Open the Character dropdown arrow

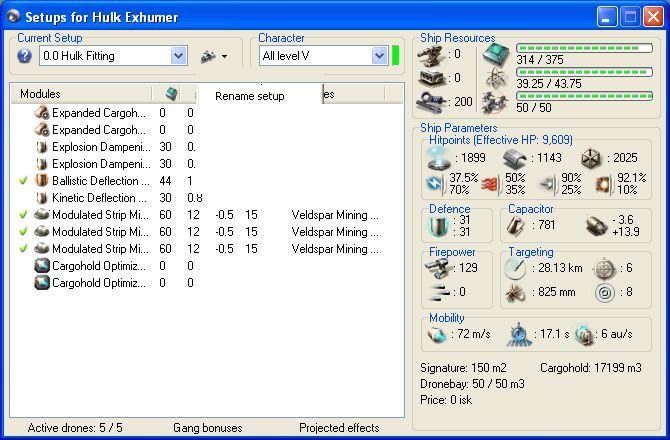point(379,56)
